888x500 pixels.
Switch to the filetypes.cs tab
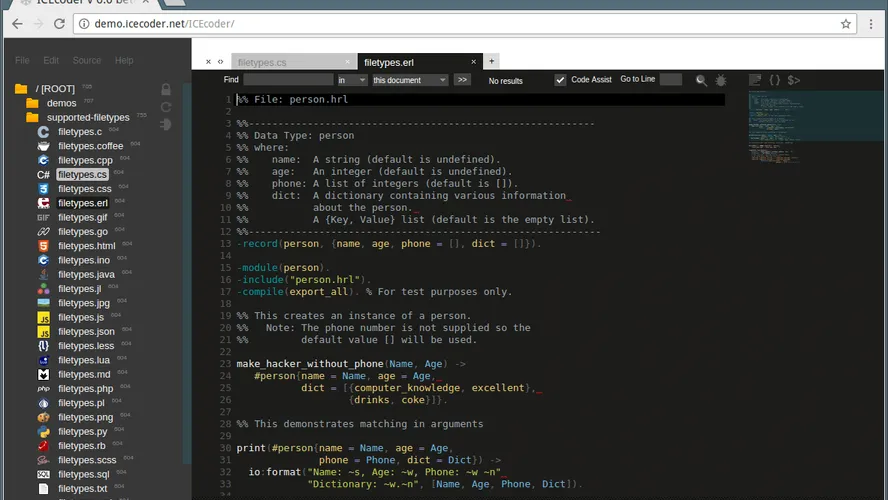click(x=262, y=62)
